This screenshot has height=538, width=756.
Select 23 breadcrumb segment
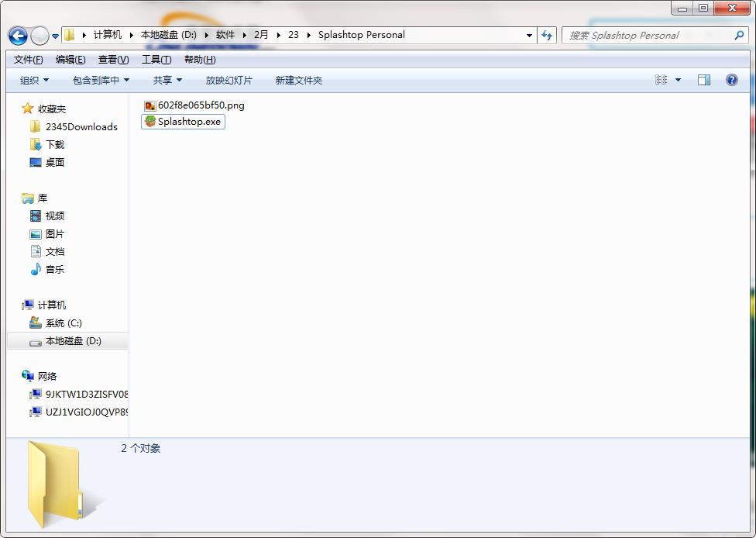[x=293, y=35]
